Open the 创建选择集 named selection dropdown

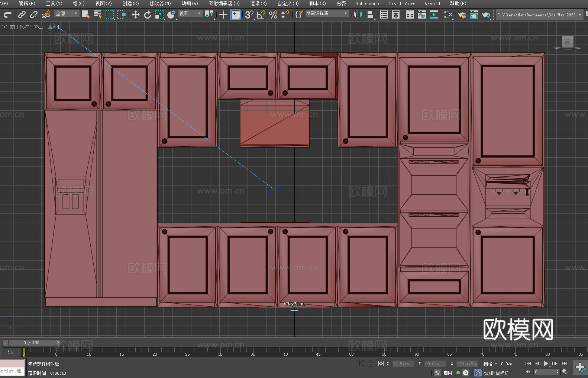(x=327, y=13)
